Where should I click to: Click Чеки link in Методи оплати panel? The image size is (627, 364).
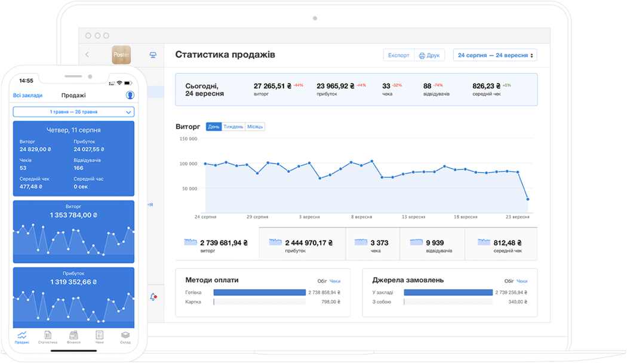[335, 281]
